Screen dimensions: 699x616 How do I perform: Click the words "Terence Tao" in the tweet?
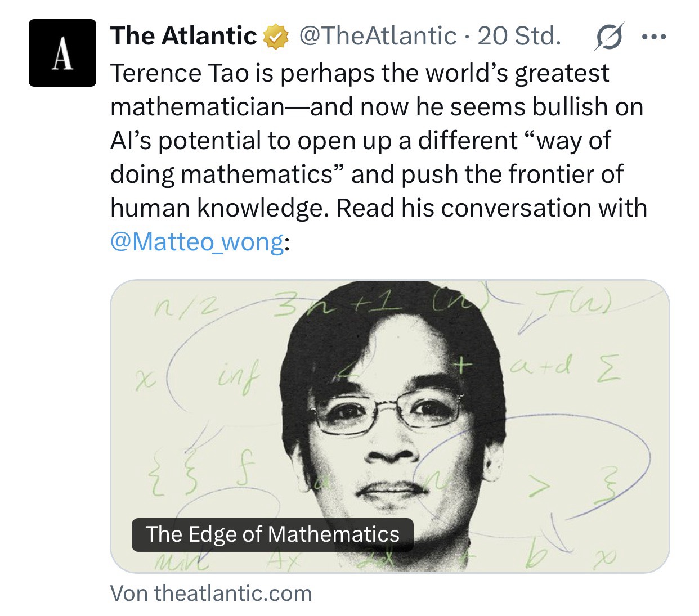pyautogui.click(x=179, y=73)
